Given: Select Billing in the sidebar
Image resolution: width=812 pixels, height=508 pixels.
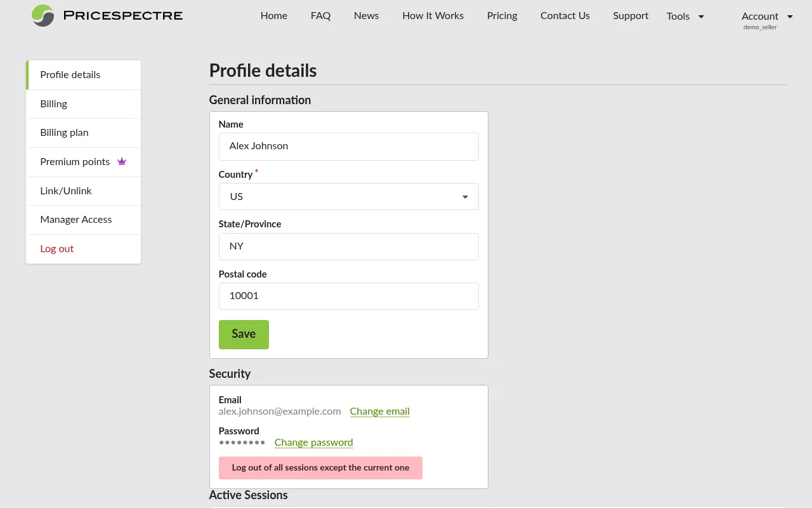Looking at the screenshot, I should pos(53,104).
